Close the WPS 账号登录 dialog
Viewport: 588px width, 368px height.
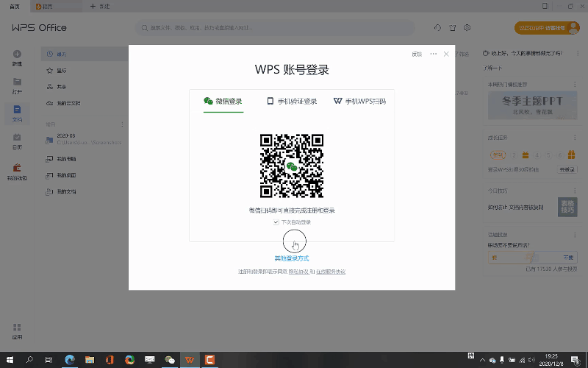tap(446, 54)
